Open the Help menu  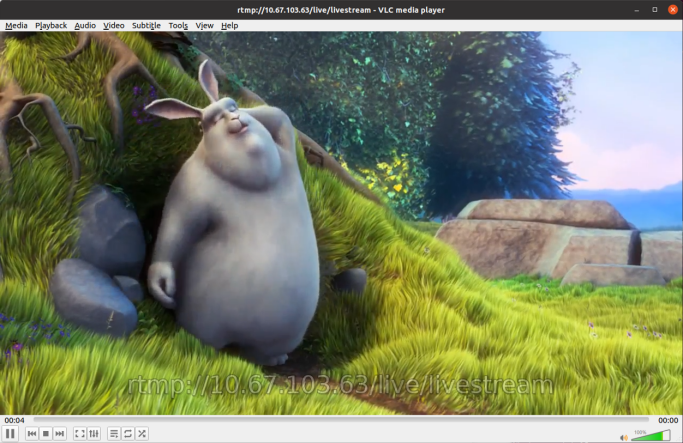click(230, 25)
